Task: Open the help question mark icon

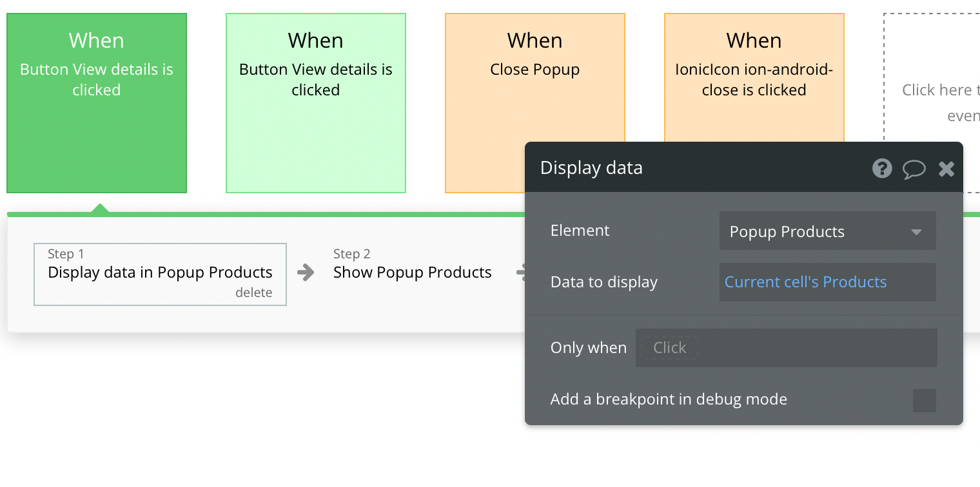Action: point(882,169)
